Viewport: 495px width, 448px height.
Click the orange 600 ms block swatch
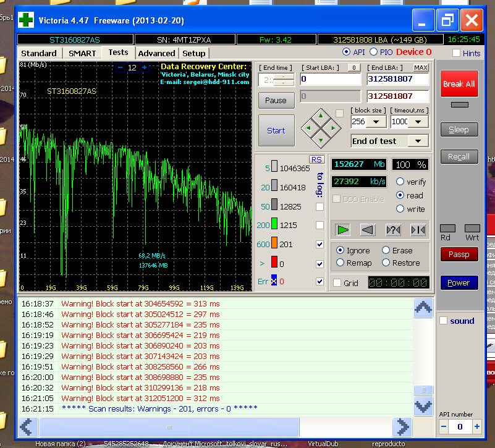pyautogui.click(x=274, y=243)
